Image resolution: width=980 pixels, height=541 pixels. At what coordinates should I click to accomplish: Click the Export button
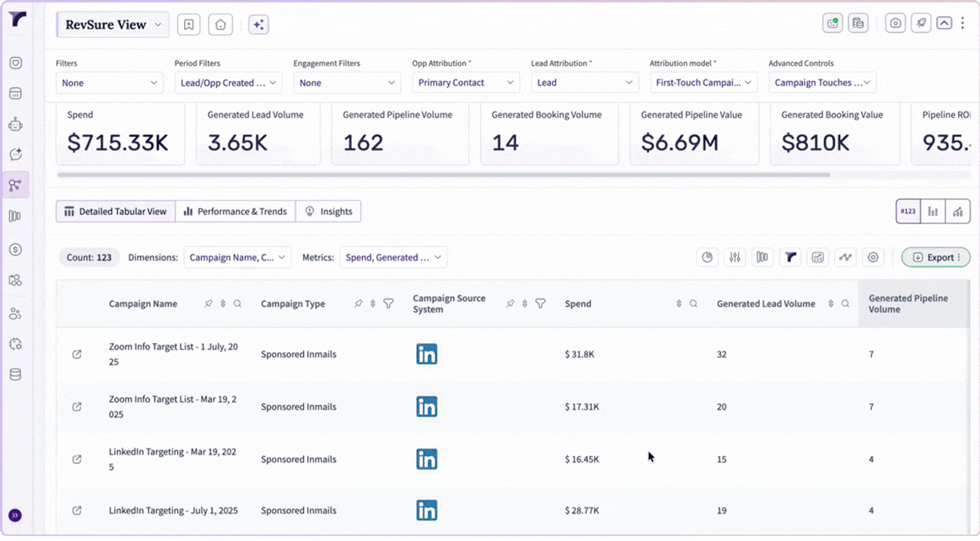coord(936,258)
